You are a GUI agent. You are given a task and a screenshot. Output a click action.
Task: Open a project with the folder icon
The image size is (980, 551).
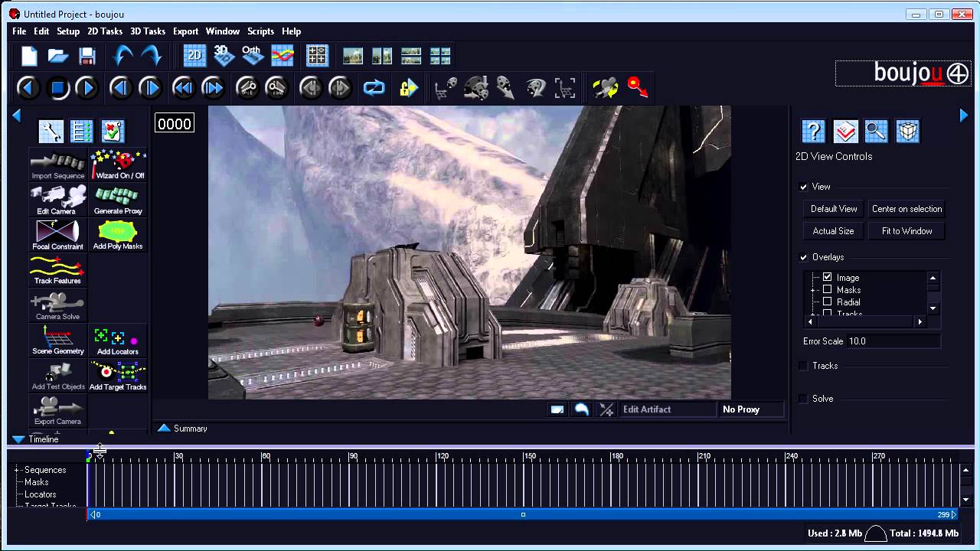click(x=58, y=56)
